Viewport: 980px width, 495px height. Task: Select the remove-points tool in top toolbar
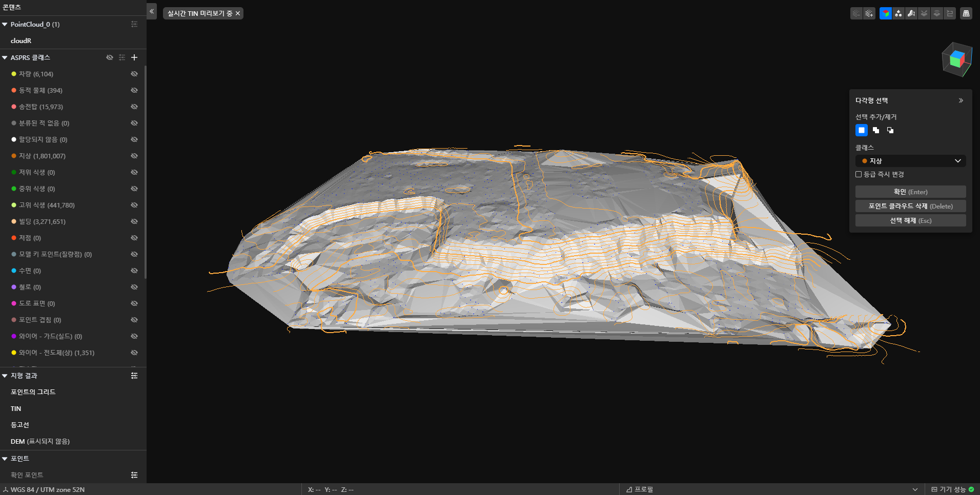coord(856,14)
